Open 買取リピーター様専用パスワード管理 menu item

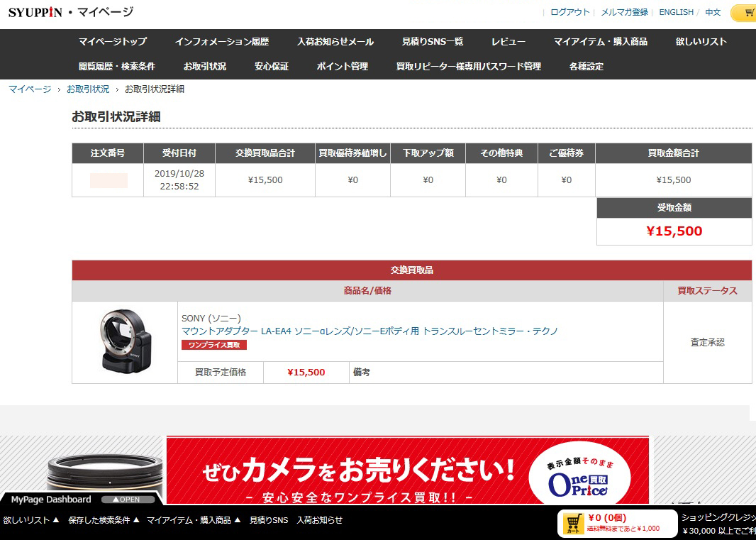click(x=469, y=67)
